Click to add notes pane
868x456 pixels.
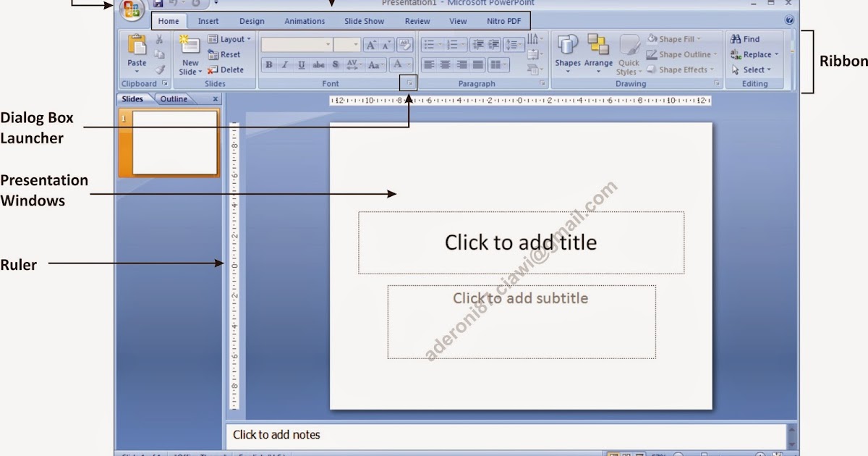(x=506, y=436)
